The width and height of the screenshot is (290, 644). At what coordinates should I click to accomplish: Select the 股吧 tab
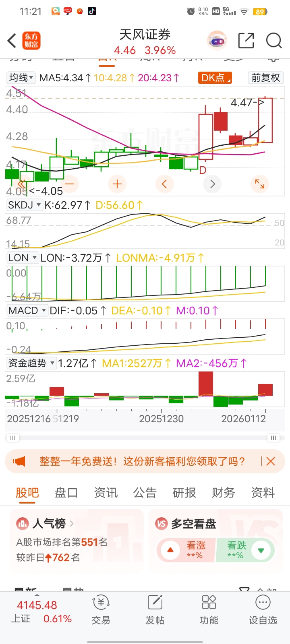27,493
